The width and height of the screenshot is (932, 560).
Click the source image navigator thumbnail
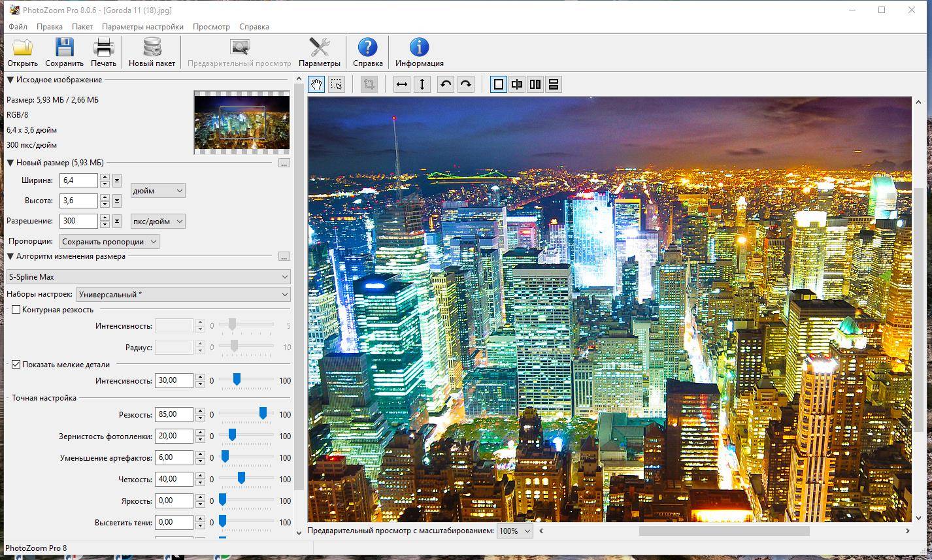(x=242, y=123)
